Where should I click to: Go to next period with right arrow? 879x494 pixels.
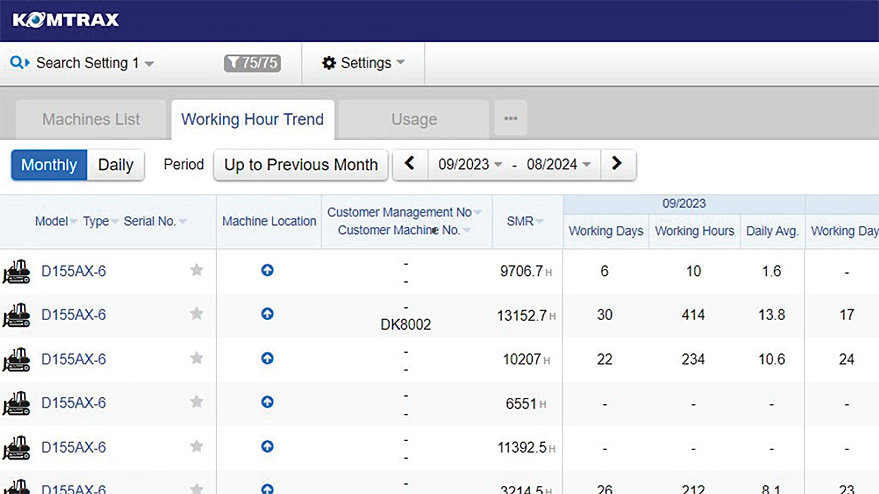pyautogui.click(x=617, y=164)
